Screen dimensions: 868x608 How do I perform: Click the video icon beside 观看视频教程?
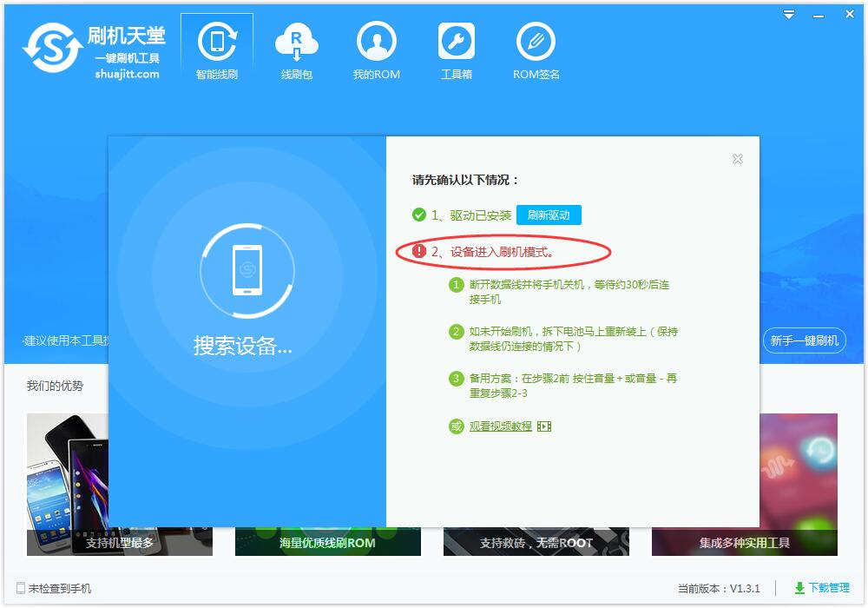(544, 426)
